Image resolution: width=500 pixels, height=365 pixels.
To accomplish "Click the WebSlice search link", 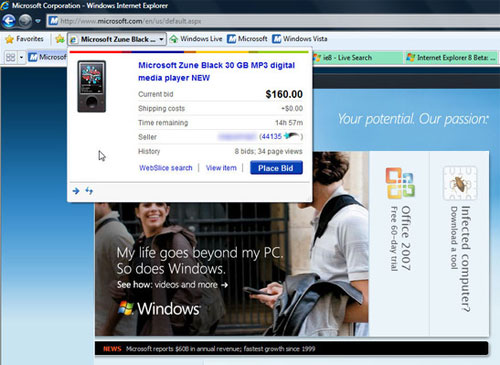I will (x=166, y=168).
